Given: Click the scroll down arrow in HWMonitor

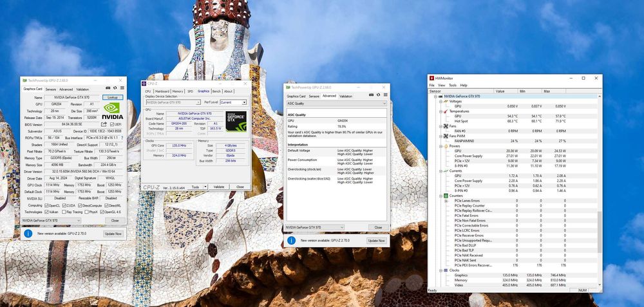Looking at the screenshot, I should (600, 285).
